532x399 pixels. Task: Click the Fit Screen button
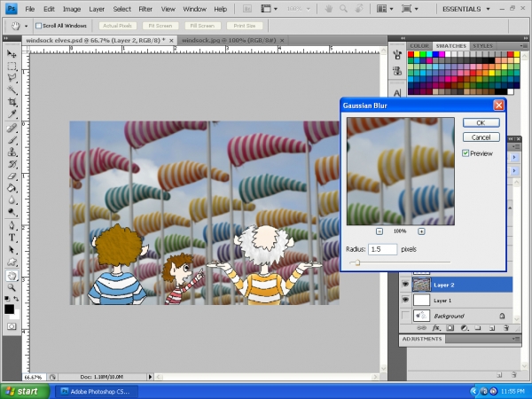tap(160, 26)
